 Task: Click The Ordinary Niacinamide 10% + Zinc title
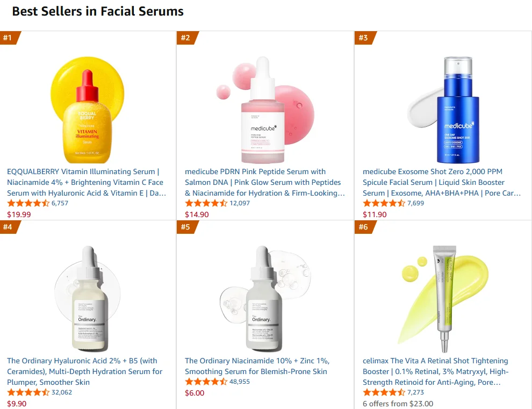257,366
